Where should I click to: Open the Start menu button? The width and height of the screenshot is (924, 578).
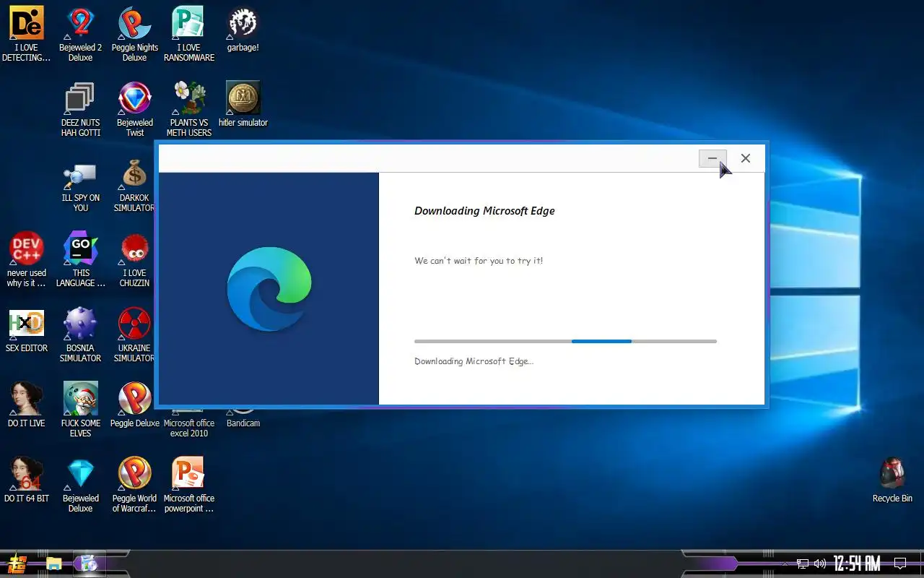17,564
